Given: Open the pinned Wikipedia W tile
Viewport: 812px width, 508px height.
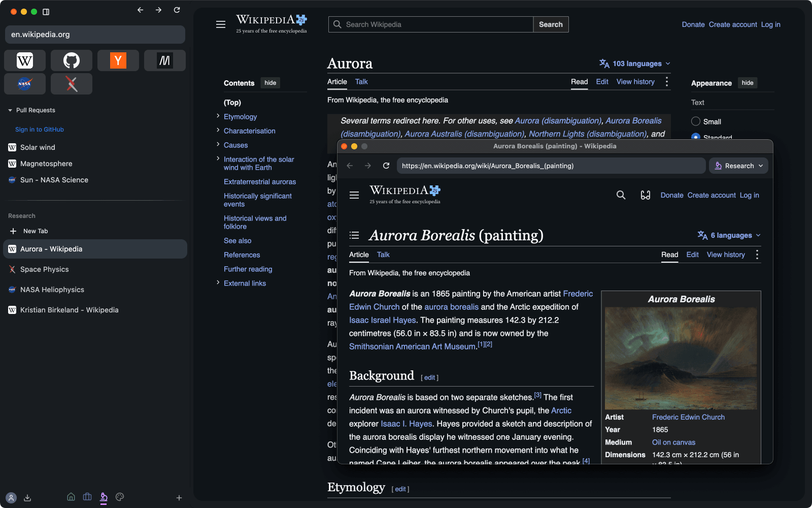Looking at the screenshot, I should click(25, 60).
